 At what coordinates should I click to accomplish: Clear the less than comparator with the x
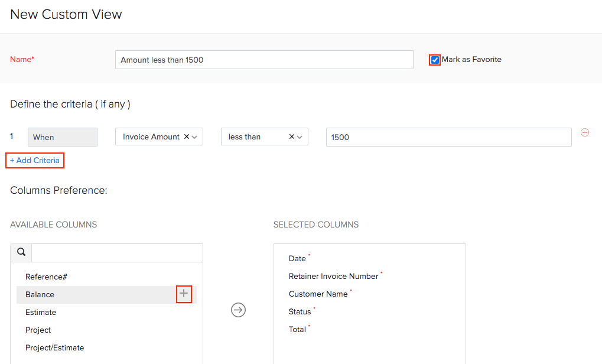[292, 136]
